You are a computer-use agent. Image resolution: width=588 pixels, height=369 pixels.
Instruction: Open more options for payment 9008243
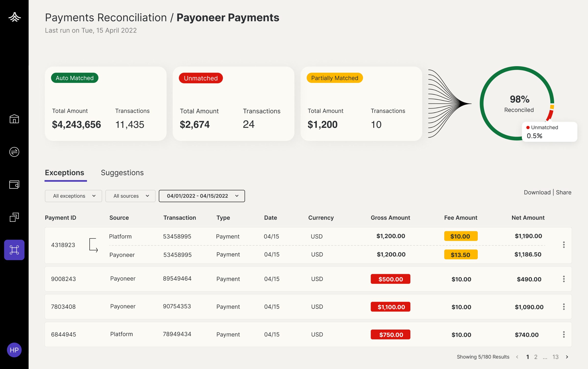[564, 279]
